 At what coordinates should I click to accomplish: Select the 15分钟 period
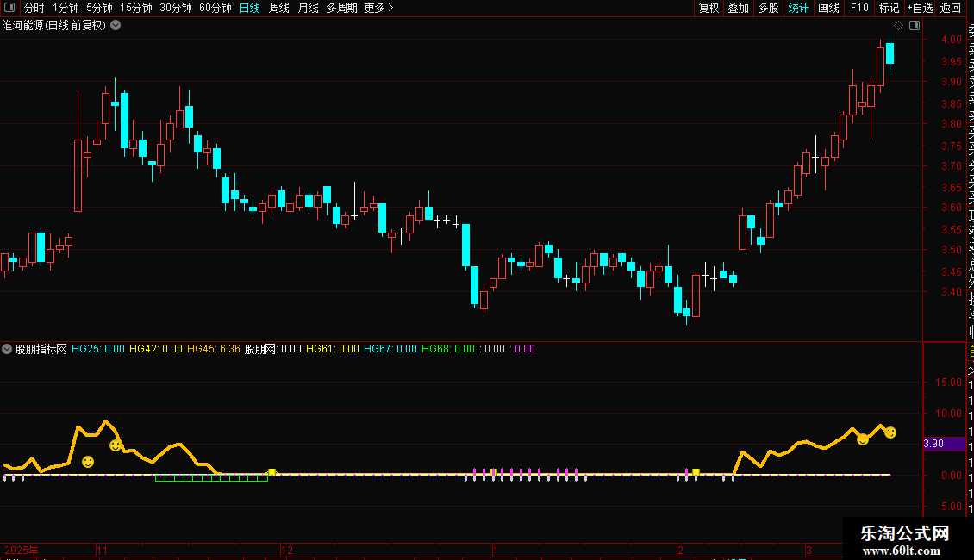click(x=136, y=8)
